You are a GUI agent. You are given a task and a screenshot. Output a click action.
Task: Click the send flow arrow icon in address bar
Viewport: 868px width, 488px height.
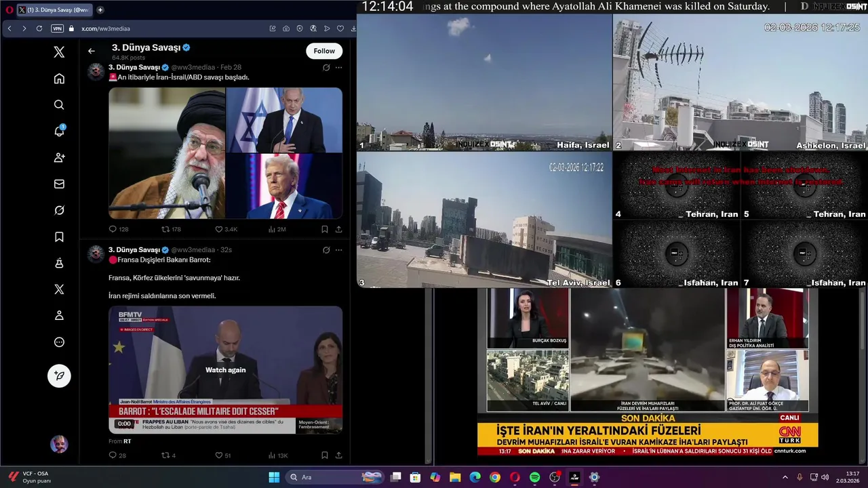[x=327, y=28]
